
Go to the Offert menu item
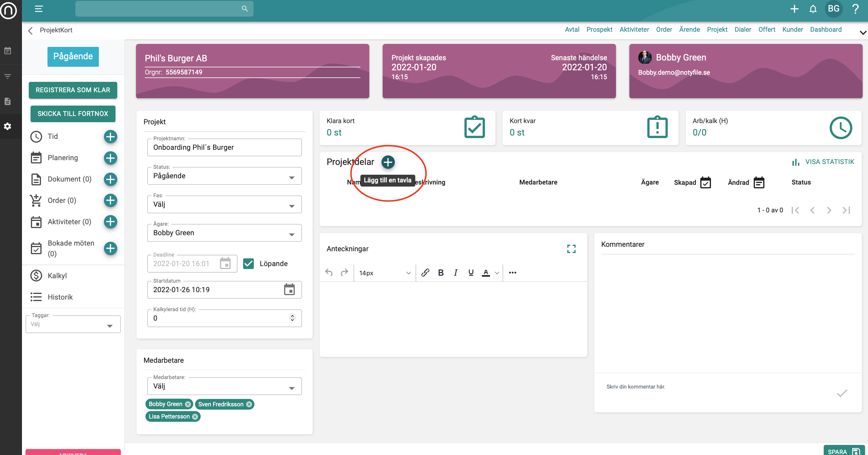click(x=766, y=29)
